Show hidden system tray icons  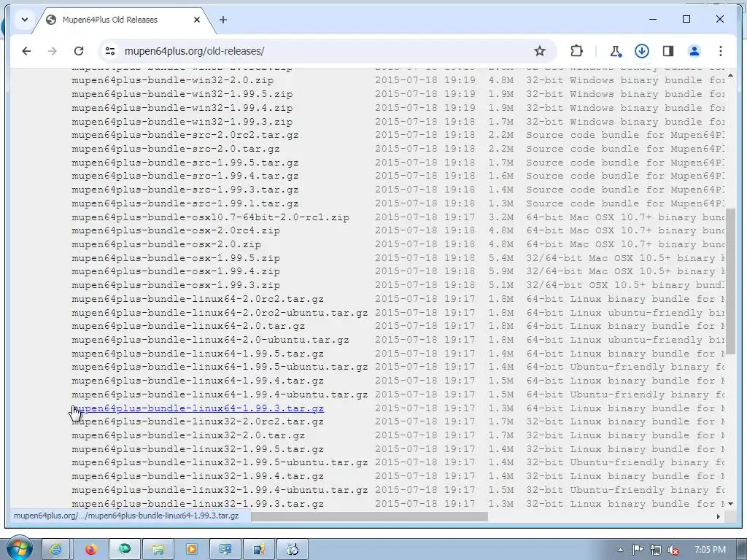(x=620, y=550)
